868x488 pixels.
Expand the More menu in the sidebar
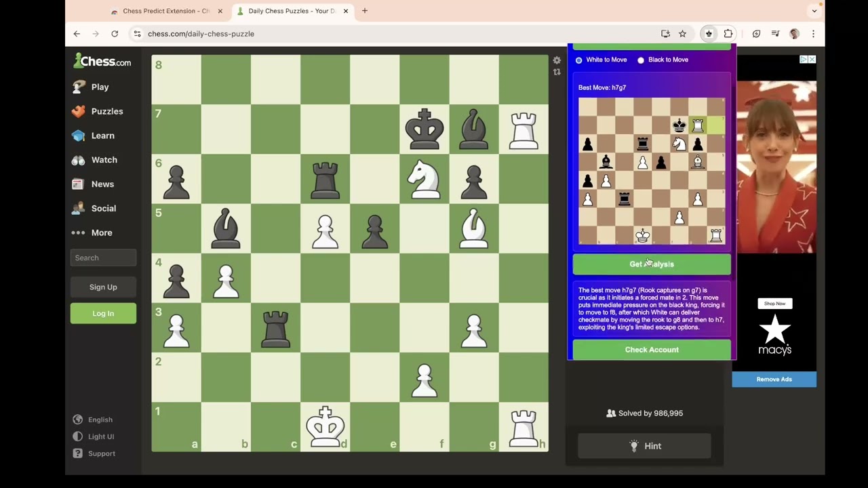92,232
